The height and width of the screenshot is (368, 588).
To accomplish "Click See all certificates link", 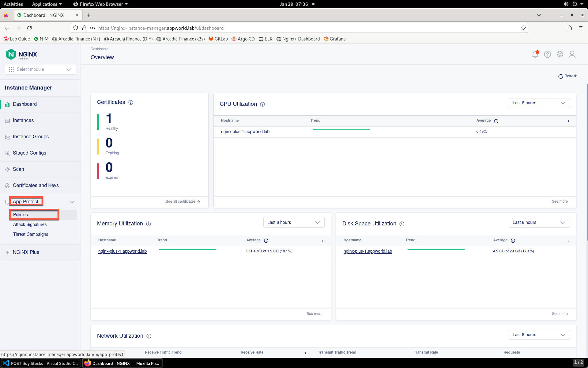I will click(183, 201).
